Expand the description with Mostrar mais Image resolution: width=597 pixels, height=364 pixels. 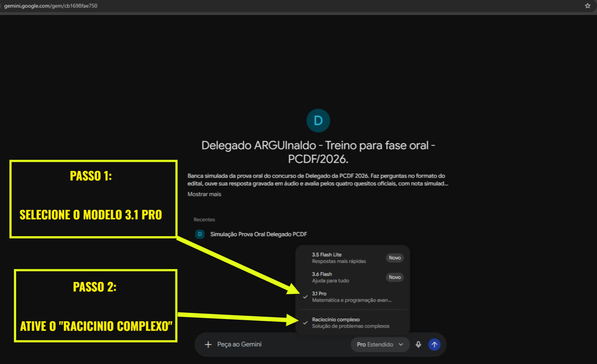[204, 194]
